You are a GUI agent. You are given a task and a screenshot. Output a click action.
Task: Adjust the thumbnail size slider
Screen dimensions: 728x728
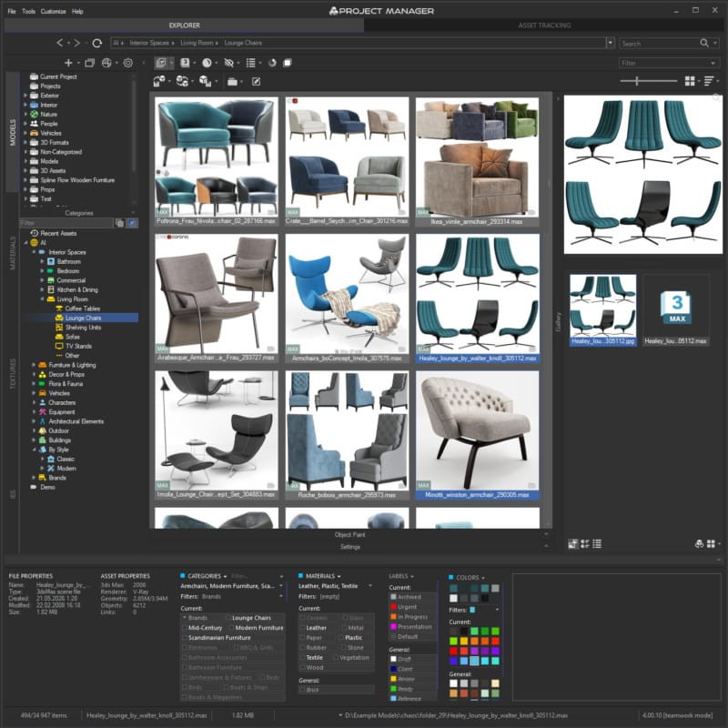click(637, 81)
